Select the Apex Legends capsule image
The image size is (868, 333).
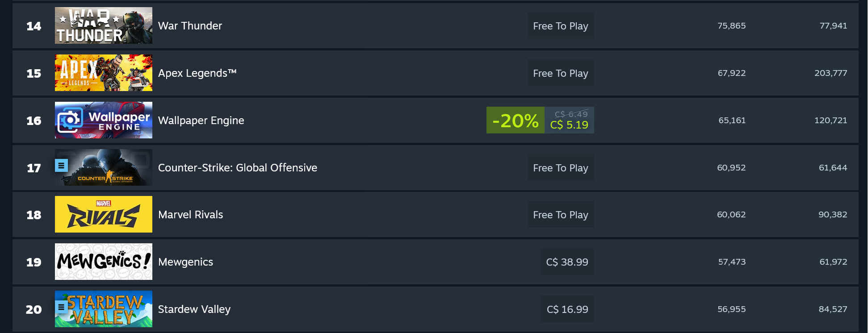tap(103, 73)
